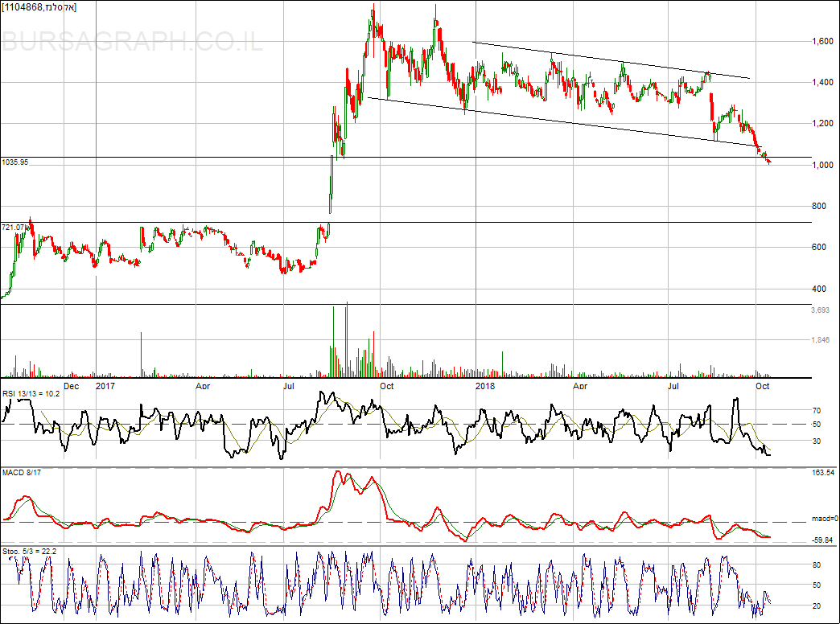Image resolution: width=840 pixels, height=624 pixels.
Task: Click the 3,693 volume axis label
Action: [x=820, y=310]
